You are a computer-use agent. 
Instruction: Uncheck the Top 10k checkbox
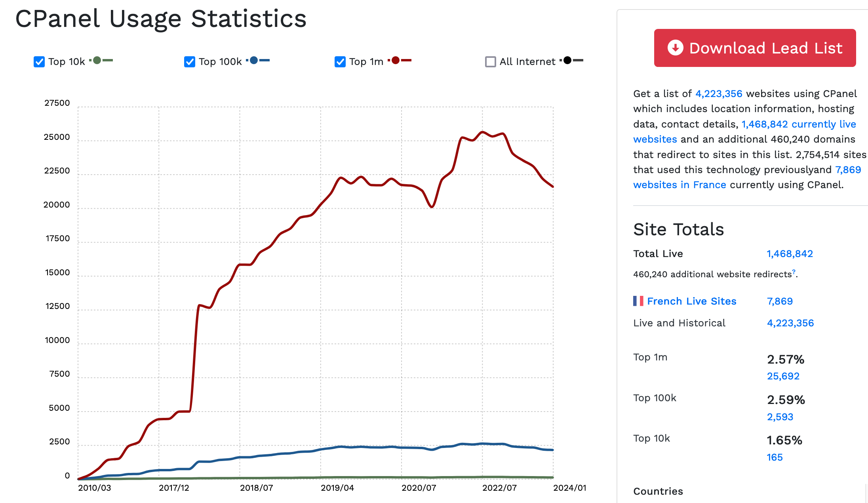38,61
